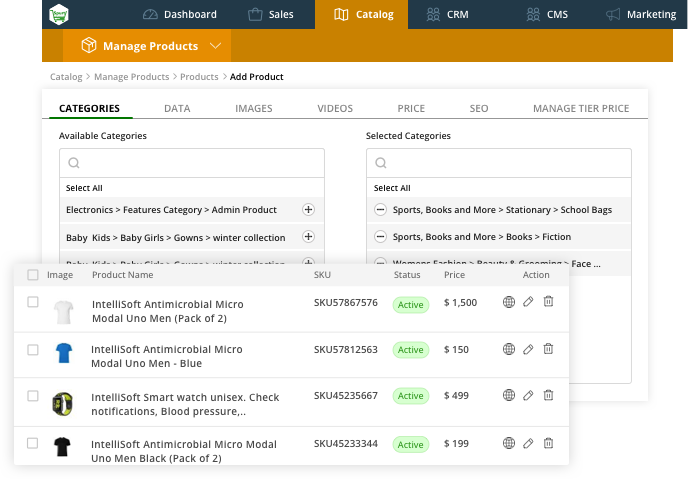This screenshot has height=479, width=688.
Task: Click Active status badge for SKU57867576
Action: [x=411, y=305]
